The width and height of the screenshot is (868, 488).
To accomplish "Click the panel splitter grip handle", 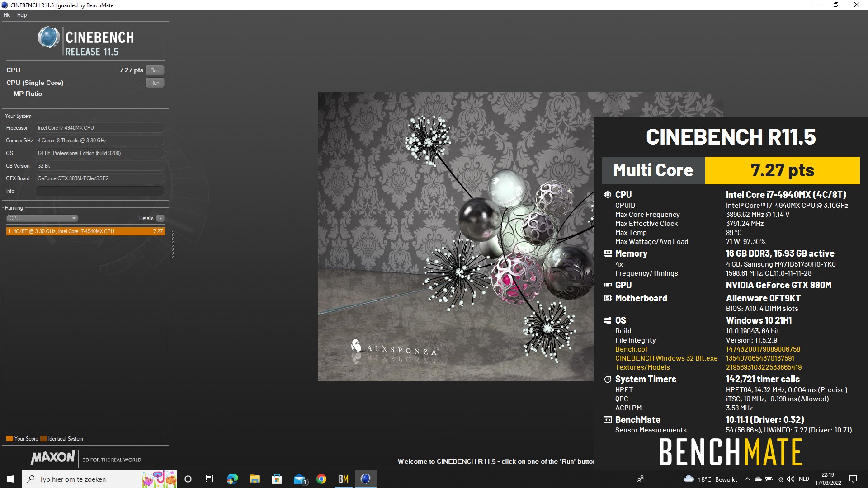I will (x=173, y=244).
